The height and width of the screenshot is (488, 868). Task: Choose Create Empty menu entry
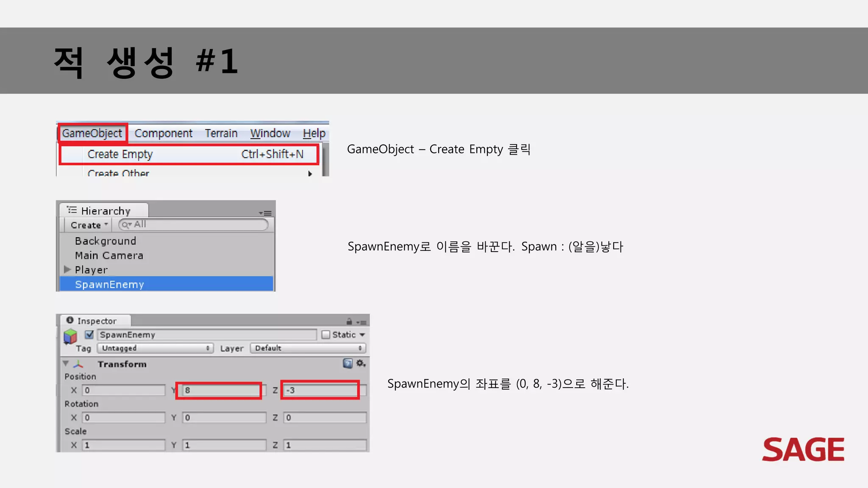[x=189, y=154]
